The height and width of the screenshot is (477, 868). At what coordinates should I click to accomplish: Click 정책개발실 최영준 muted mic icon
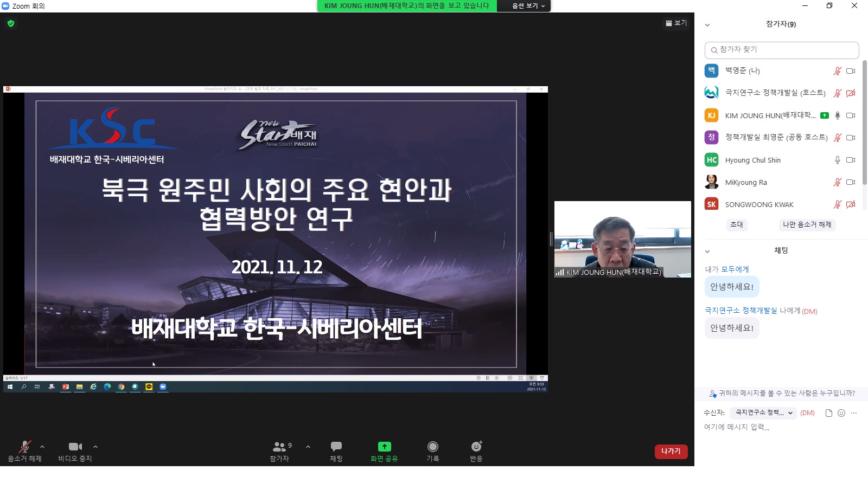pyautogui.click(x=837, y=138)
